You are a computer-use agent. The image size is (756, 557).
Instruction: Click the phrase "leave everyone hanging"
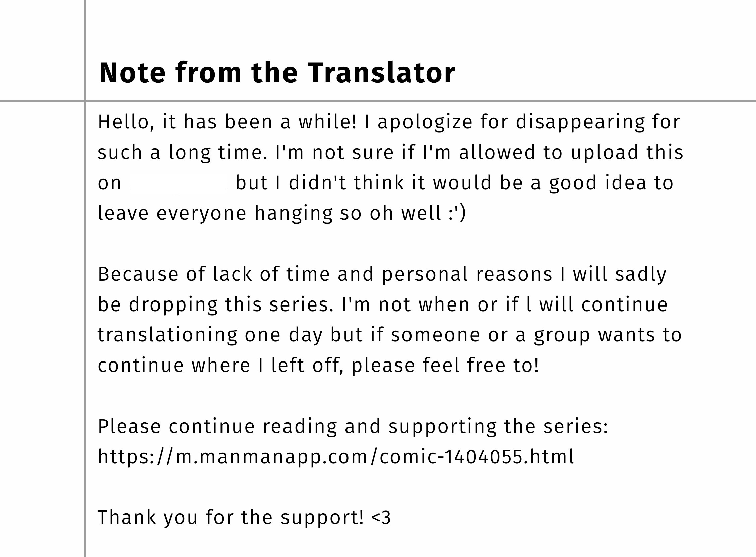pos(215,213)
